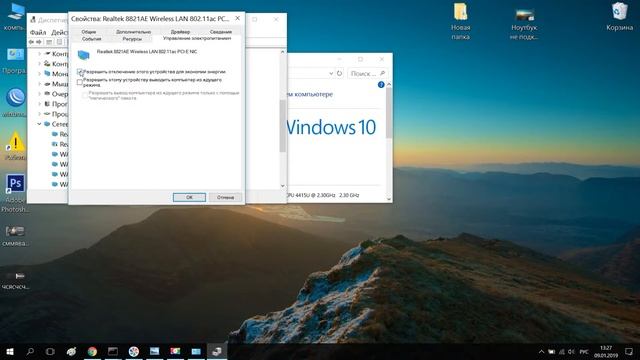Enable allow device power-off to save energy checkbox
This screenshot has height=360, width=640.
pos(80,72)
